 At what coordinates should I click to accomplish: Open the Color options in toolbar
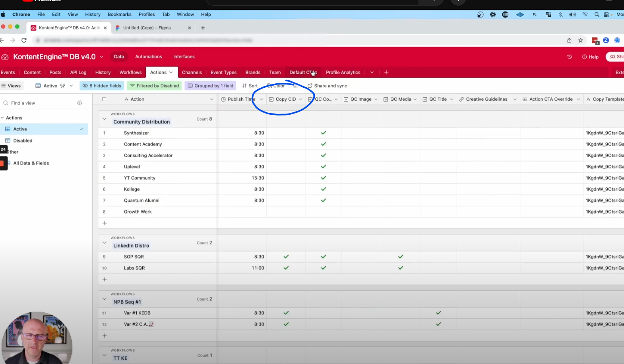coord(276,86)
